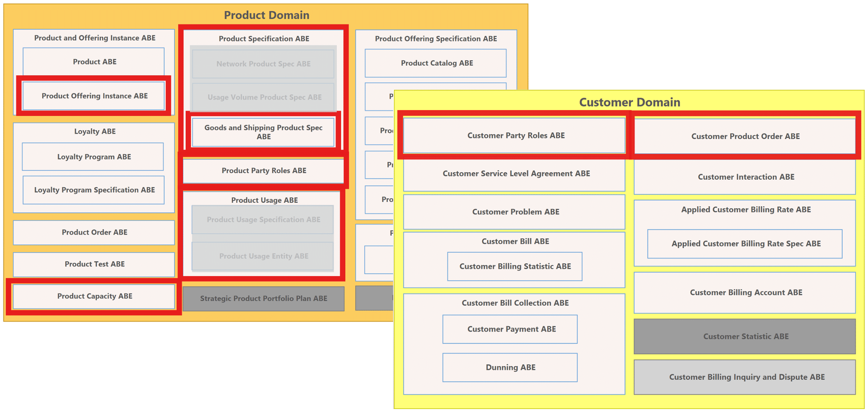Select the Customer Party Roles ABE box

click(x=514, y=135)
